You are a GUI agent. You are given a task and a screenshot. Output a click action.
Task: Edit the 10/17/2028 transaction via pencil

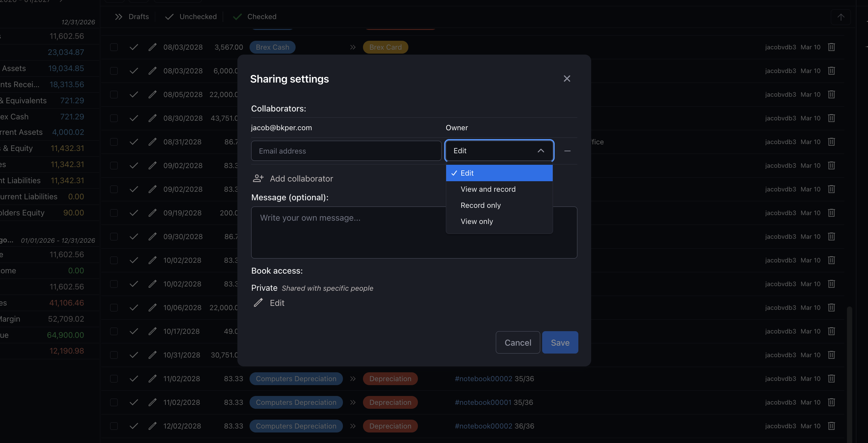coord(152,332)
